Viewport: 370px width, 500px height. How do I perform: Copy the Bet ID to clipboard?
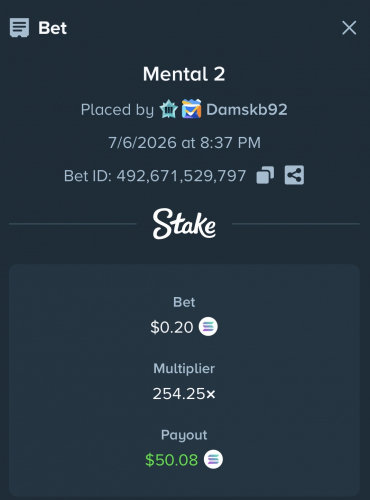265,175
